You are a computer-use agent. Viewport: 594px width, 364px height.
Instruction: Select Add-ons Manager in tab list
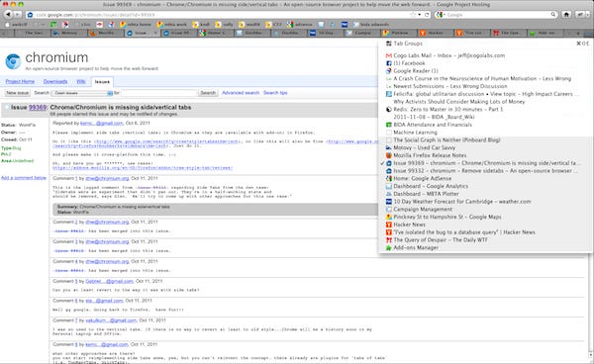coord(485,247)
